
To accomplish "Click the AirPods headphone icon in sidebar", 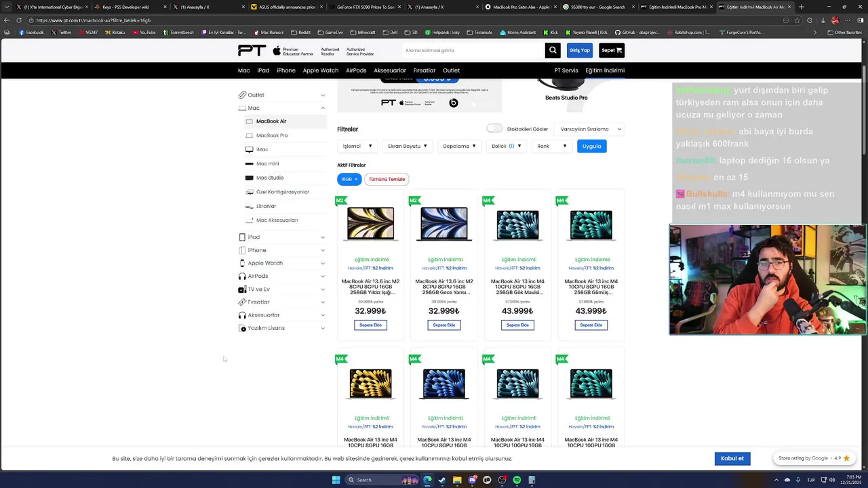I will coord(242,276).
